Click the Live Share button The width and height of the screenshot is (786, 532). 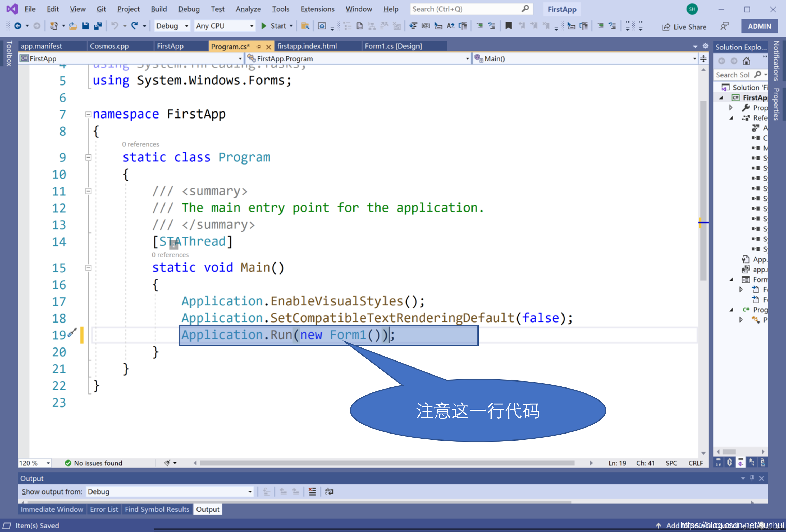(x=684, y=27)
